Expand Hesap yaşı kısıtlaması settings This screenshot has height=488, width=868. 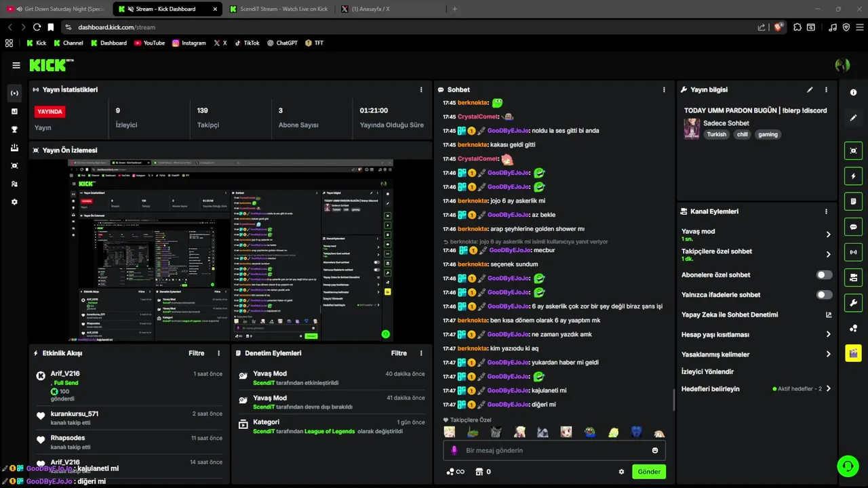coord(828,334)
